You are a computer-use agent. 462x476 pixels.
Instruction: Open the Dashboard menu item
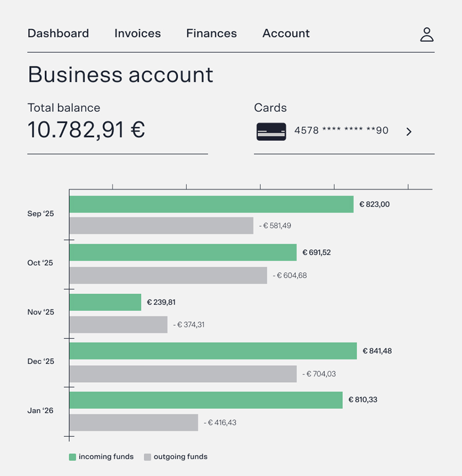point(58,33)
